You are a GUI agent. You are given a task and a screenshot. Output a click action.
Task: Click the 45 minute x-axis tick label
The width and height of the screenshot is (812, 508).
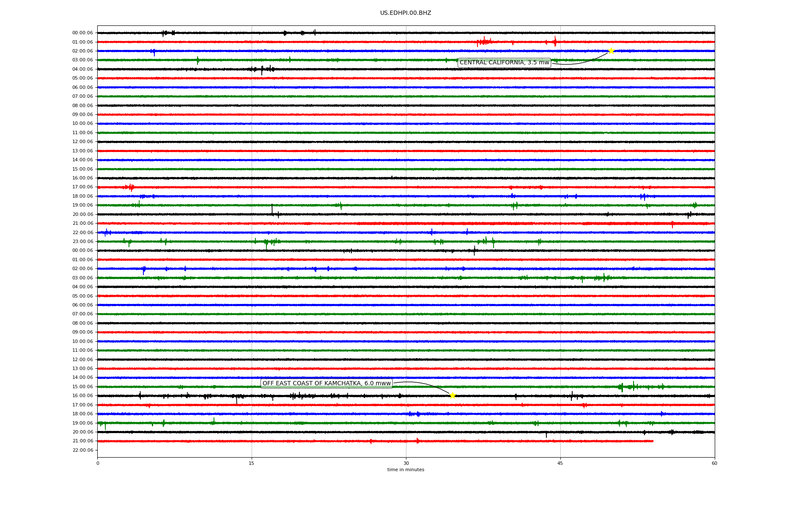560,463
